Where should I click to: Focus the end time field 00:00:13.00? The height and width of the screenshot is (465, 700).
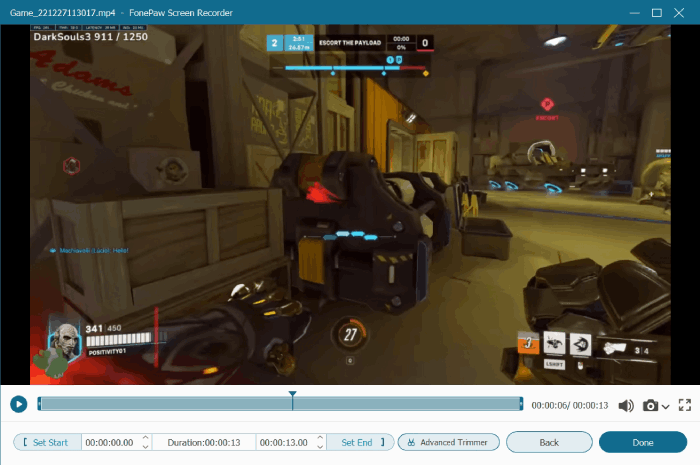click(284, 443)
